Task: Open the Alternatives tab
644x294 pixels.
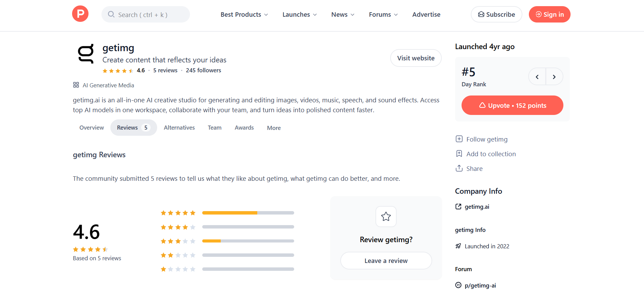Action: coord(179,128)
